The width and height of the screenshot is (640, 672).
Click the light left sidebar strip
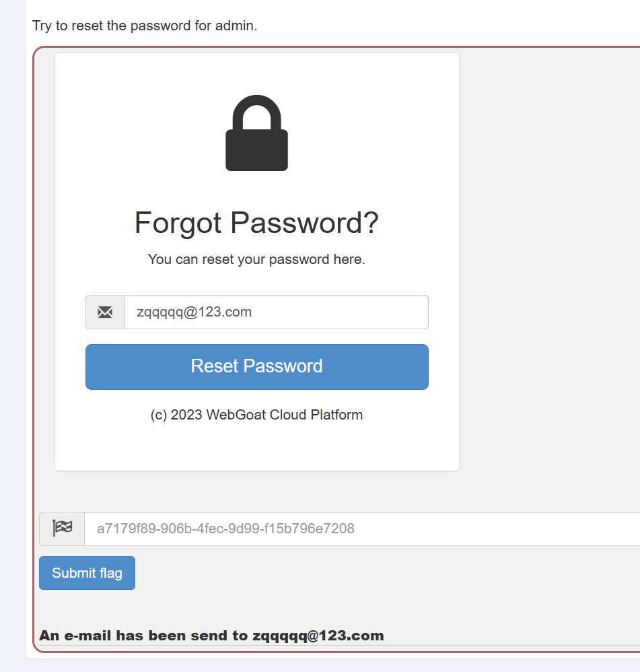(x=12, y=337)
